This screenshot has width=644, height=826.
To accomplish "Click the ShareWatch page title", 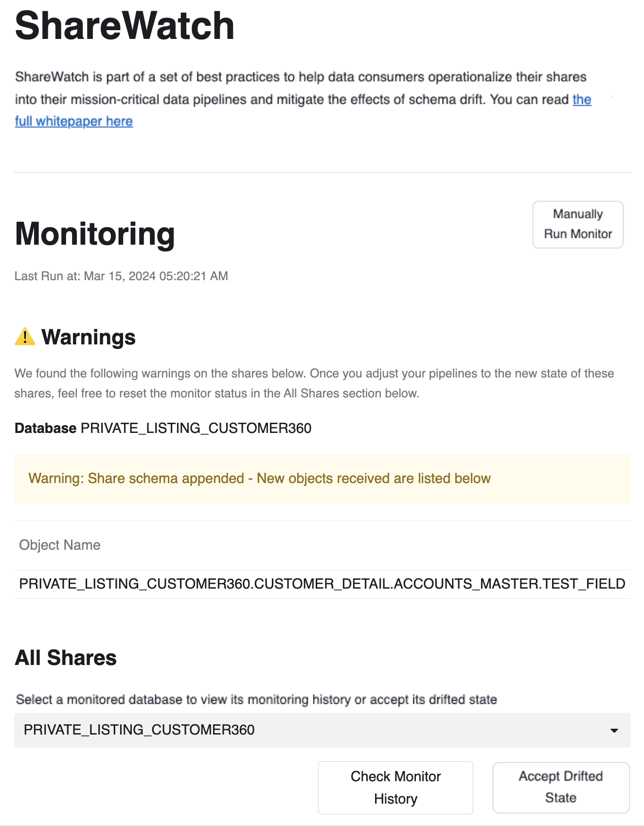I will [x=125, y=26].
